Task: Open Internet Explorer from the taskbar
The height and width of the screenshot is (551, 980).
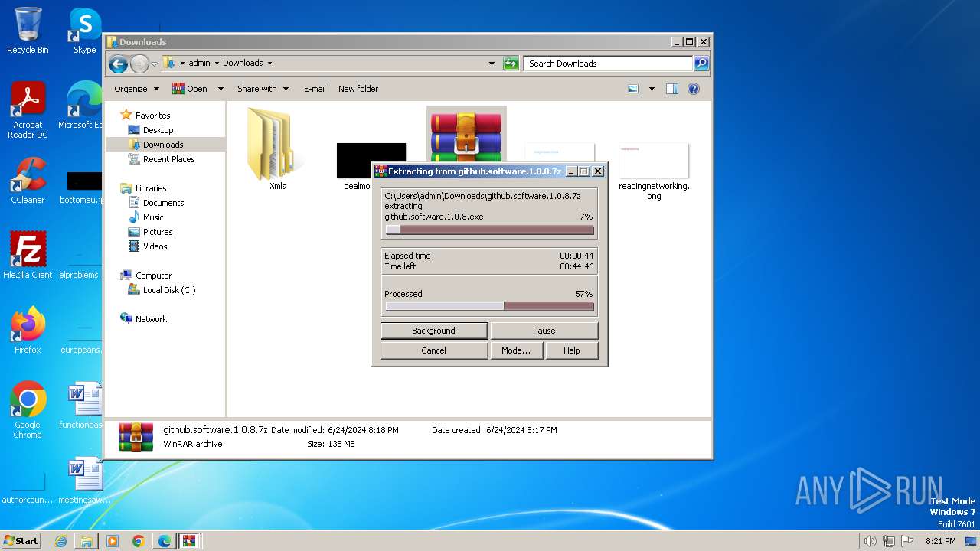Action: pos(60,541)
